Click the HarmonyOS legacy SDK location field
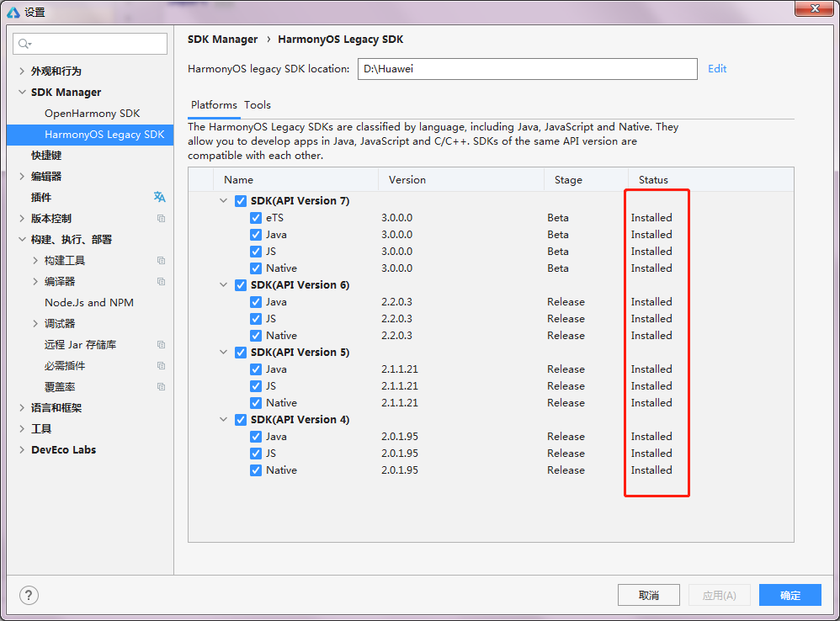840x621 pixels. [528, 69]
